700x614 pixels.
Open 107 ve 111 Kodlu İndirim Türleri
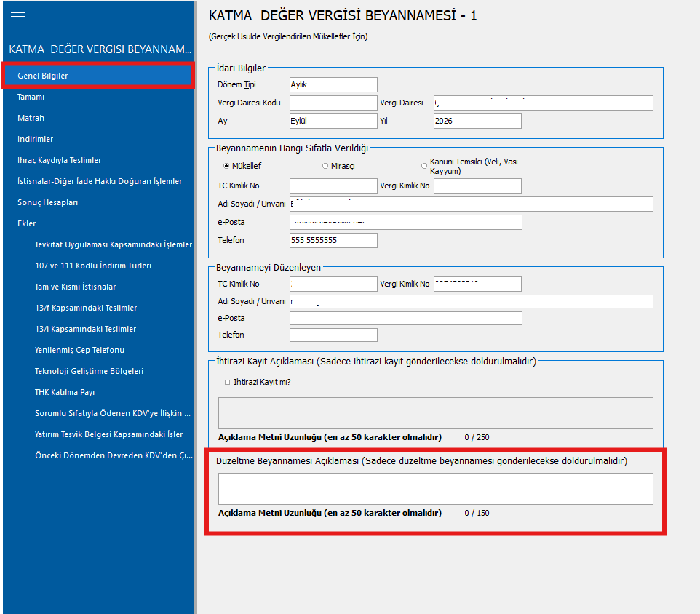[93, 266]
